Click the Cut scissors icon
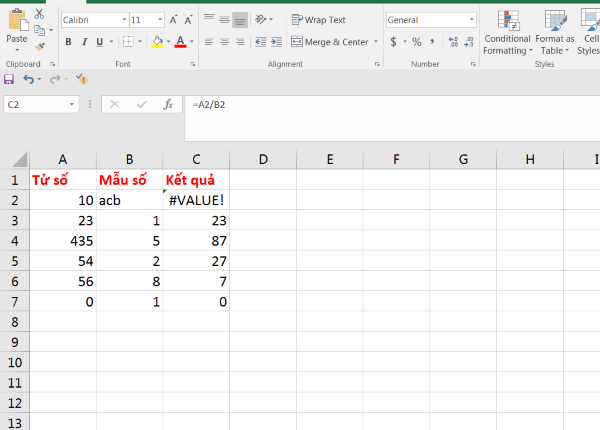Image resolution: width=600 pixels, height=430 pixels. tap(39, 14)
